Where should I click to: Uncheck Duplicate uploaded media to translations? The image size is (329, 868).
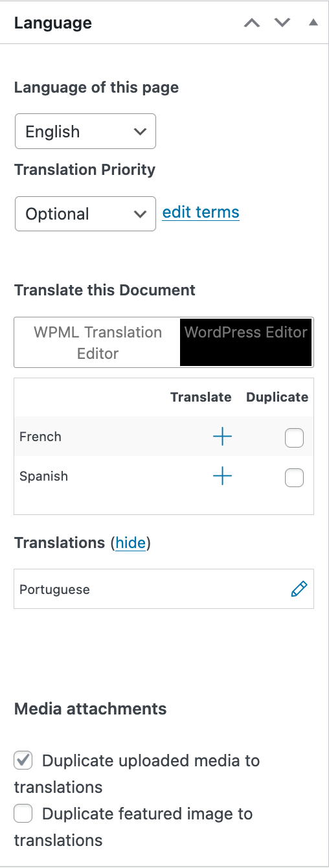click(23, 760)
